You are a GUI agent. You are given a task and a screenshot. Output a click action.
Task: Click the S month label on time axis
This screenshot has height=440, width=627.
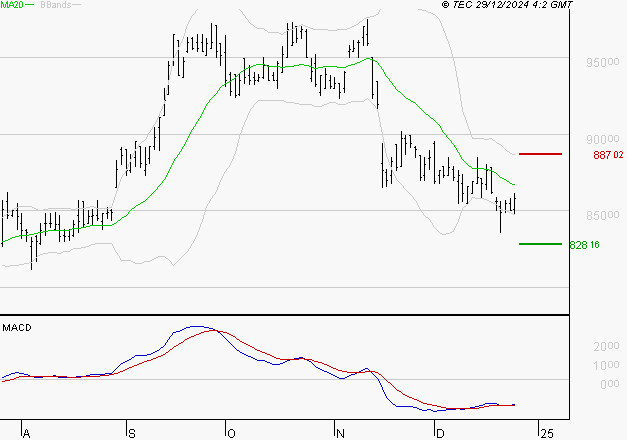tap(132, 434)
